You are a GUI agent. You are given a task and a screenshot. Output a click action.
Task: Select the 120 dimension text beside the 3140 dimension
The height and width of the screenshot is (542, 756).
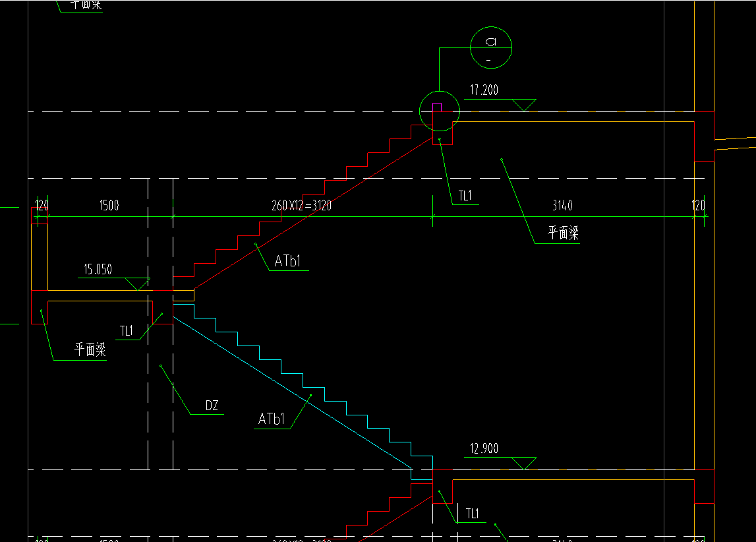point(698,206)
